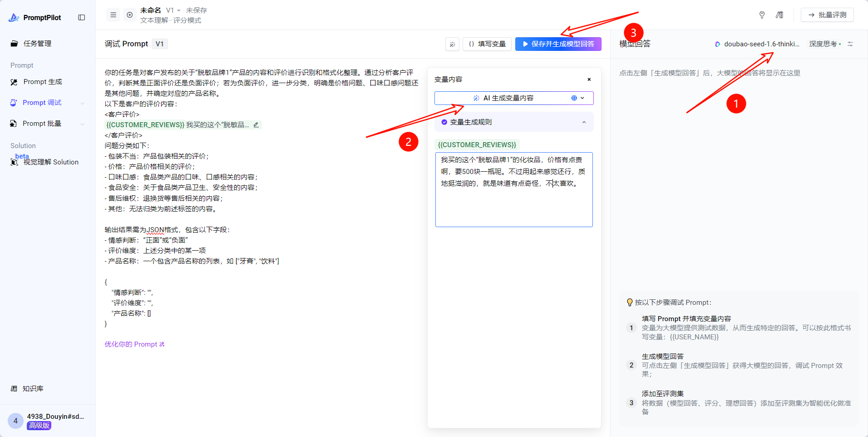Click the lightbulb beside 按以下步骤调试 Prompt
868x437 pixels.
tap(630, 303)
